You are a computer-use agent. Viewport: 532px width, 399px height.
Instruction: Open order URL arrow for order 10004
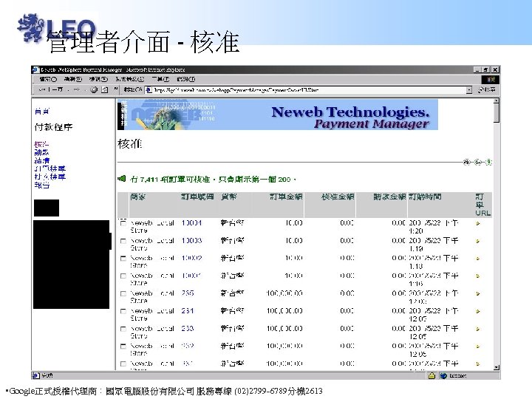click(x=478, y=224)
